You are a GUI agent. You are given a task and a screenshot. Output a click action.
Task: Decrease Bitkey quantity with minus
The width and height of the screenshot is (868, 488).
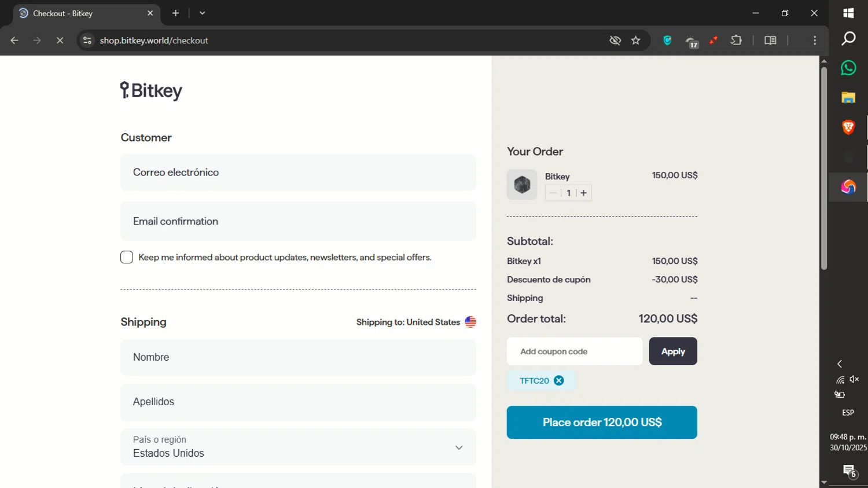pyautogui.click(x=553, y=193)
